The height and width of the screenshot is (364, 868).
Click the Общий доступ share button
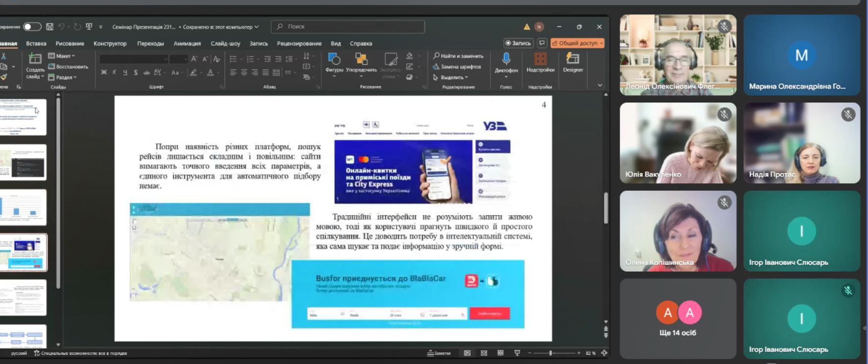coord(577,43)
